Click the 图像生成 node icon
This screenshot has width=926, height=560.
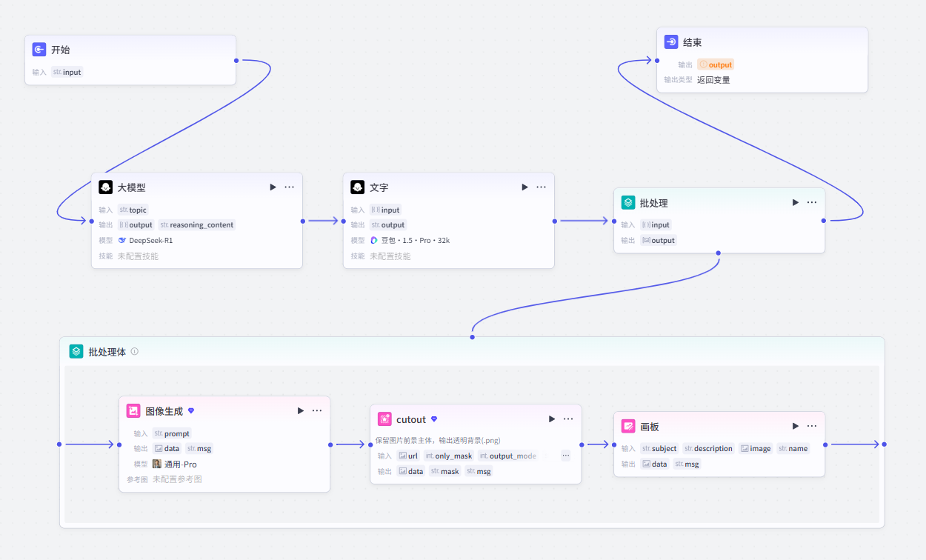tap(133, 410)
